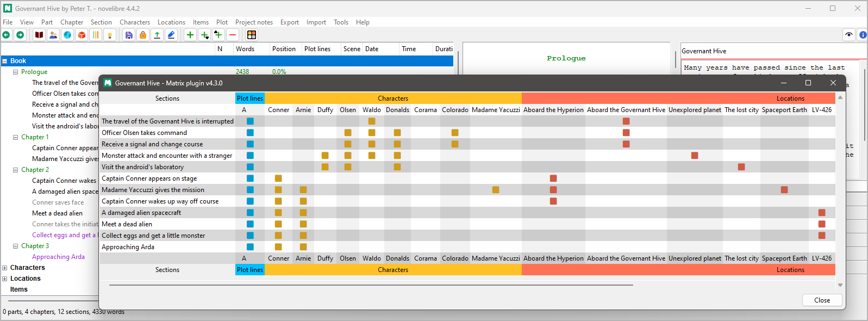The height and width of the screenshot is (321, 868).
Task: Select 'Conner saves face' in the tree
Action: (58, 202)
